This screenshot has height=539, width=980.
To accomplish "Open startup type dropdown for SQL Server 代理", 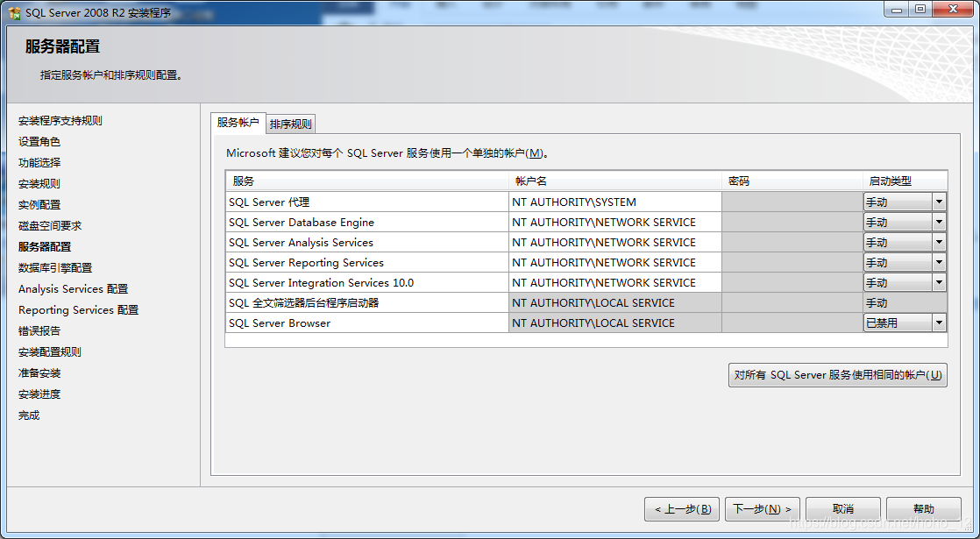I will point(939,202).
